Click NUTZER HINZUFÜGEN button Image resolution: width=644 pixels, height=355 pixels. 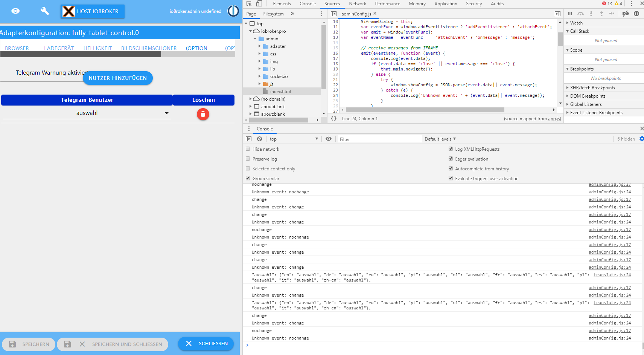[x=118, y=78]
